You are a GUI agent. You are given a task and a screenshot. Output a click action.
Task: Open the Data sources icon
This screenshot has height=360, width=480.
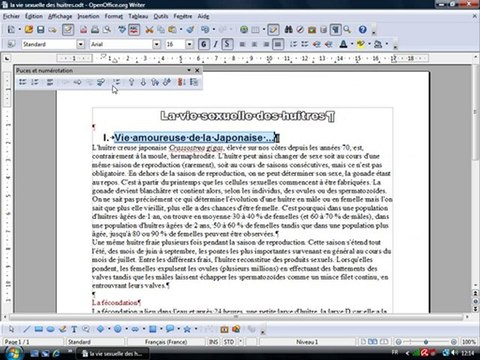point(323,30)
